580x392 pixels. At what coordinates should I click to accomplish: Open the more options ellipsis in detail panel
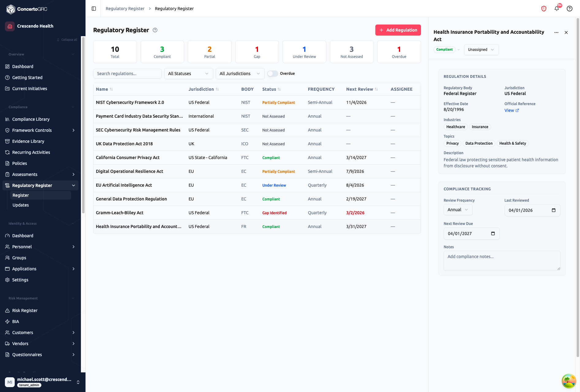click(556, 32)
